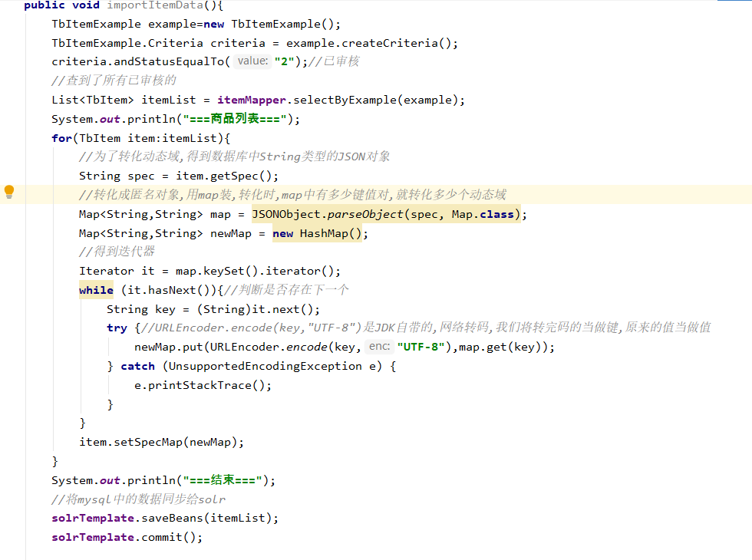Click the 'enc:' parameter hint
Screen dimensions: 752x560
(x=379, y=346)
